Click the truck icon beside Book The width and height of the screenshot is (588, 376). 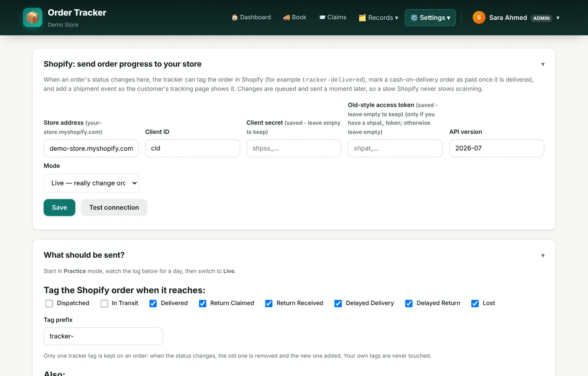(286, 17)
